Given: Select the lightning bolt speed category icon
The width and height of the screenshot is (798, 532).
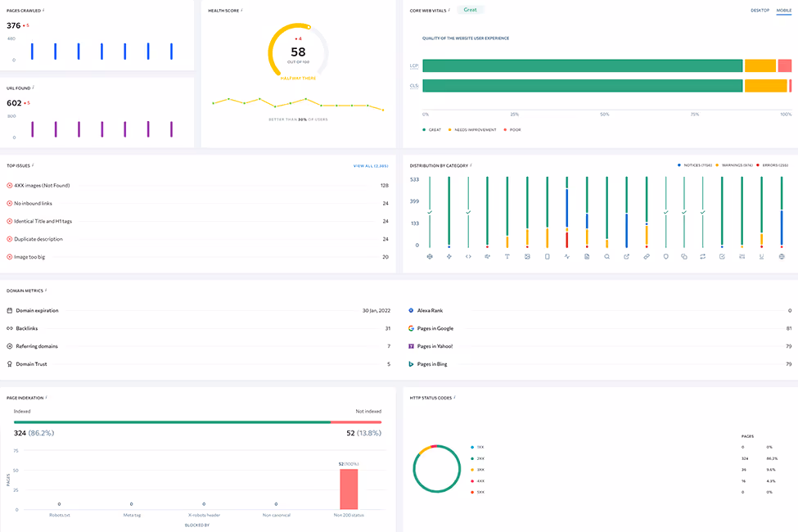Looking at the screenshot, I should 449,256.
